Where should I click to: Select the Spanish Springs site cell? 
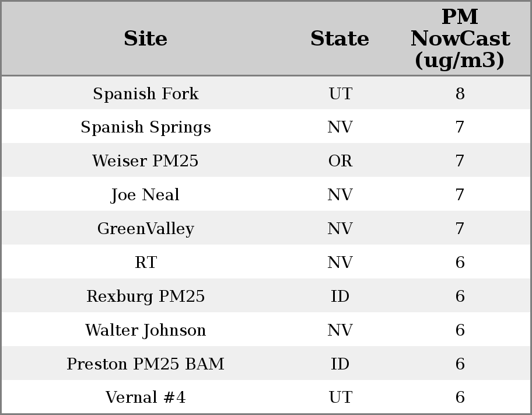[x=145, y=127]
